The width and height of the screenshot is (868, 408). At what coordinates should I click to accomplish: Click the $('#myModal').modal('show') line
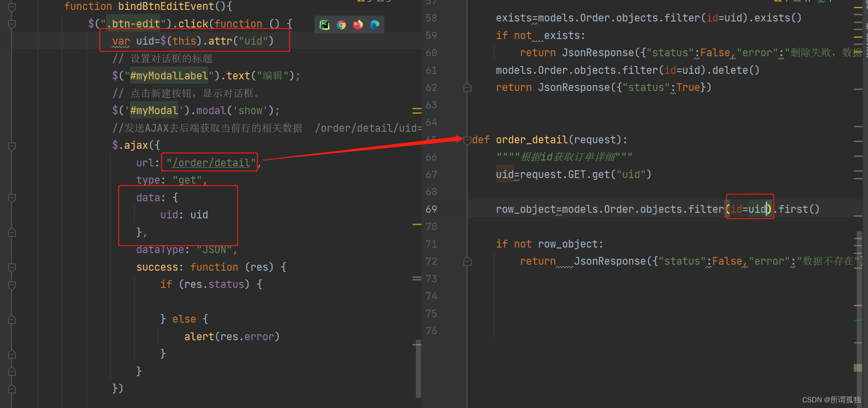pos(196,111)
